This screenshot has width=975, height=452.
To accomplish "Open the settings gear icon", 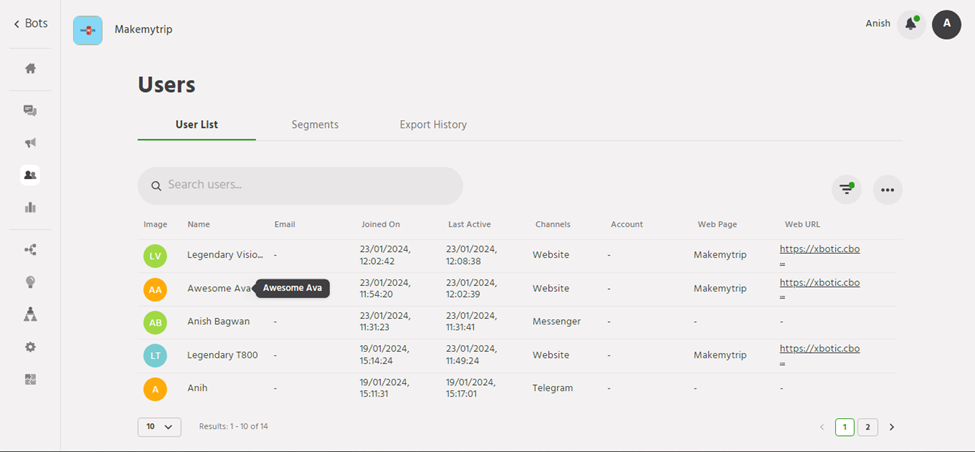I will click(30, 346).
